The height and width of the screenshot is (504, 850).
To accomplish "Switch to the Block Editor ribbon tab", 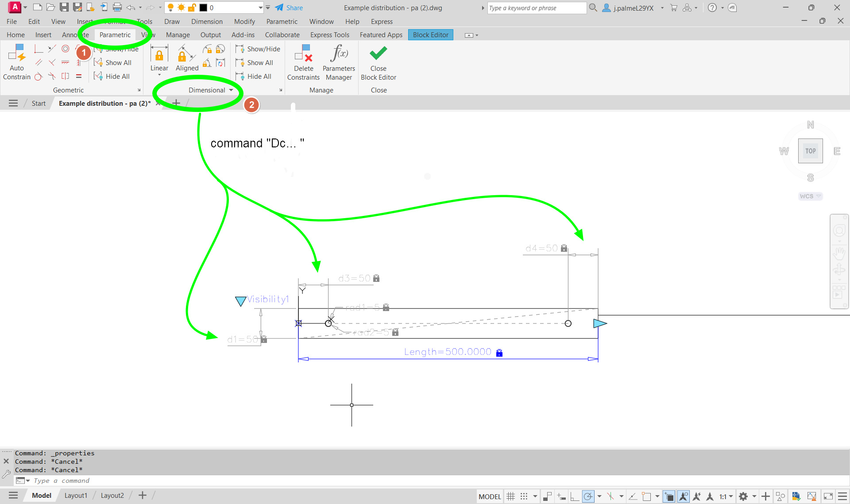I will (430, 35).
